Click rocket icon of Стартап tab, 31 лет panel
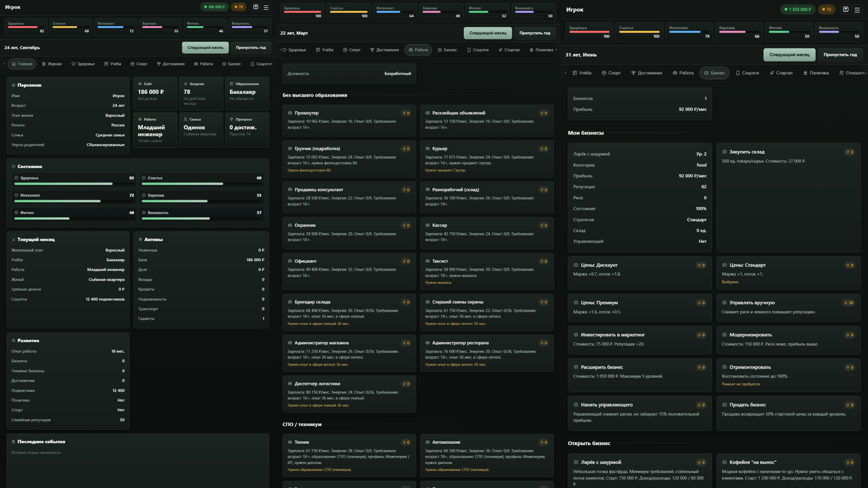The height and width of the screenshot is (488, 868). (x=772, y=73)
